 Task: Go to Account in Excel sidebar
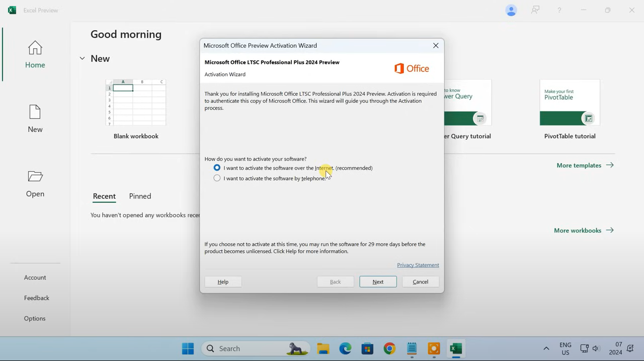pyautogui.click(x=35, y=277)
